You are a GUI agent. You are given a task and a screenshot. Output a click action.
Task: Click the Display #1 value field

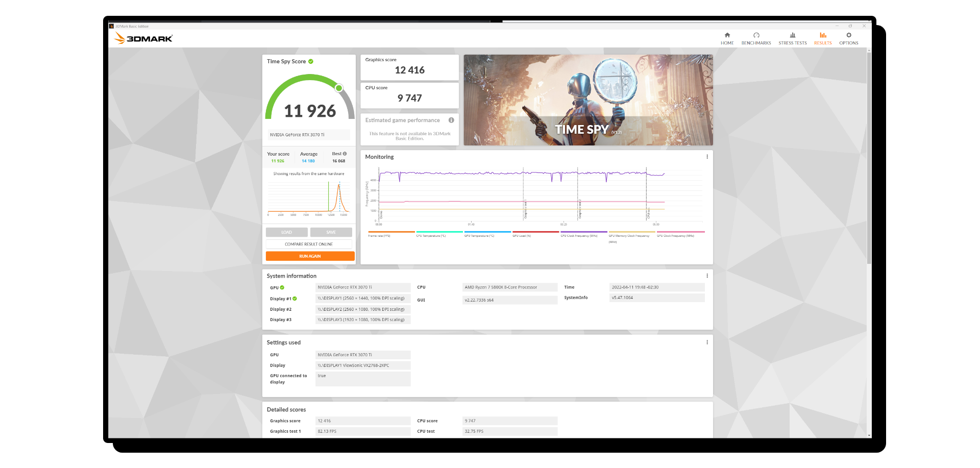click(x=363, y=298)
